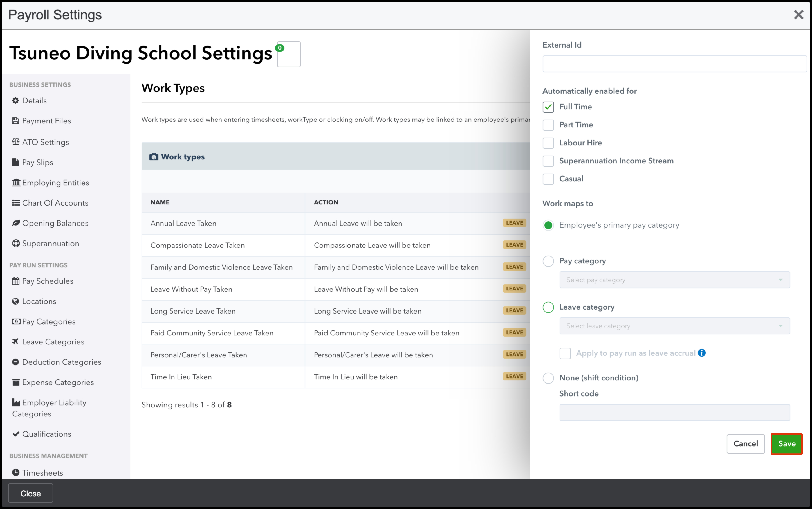This screenshot has height=509, width=812.
Task: Click the notification badge beside the settings title
Action: [x=280, y=48]
